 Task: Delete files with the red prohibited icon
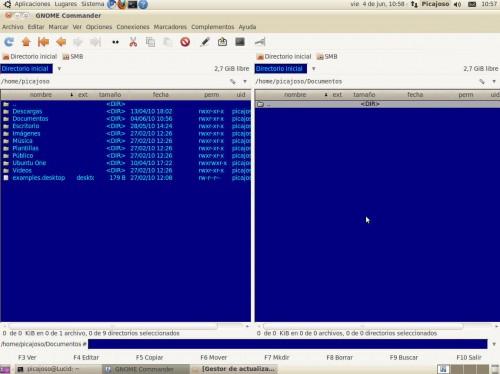(185, 42)
